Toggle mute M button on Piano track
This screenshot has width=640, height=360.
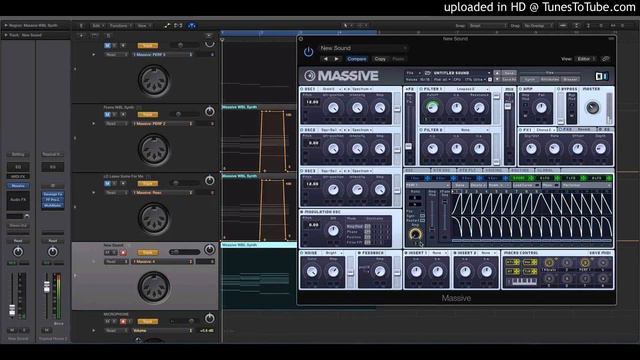click(x=108, y=115)
